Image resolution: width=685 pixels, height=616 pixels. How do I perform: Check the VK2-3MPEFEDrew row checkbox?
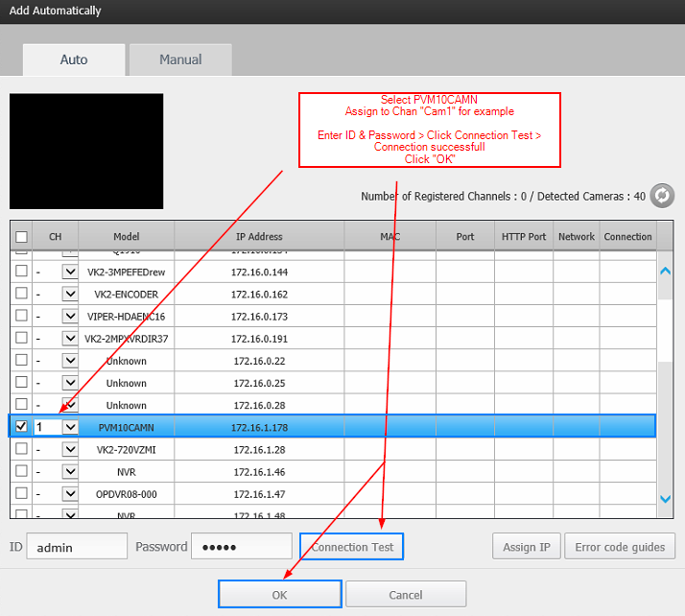click(21, 271)
